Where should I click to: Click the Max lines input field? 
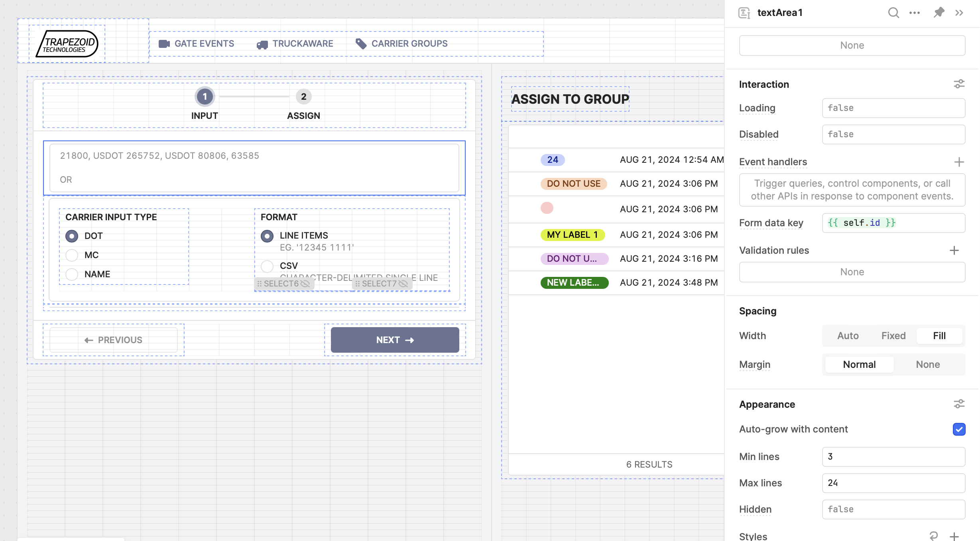point(893,483)
